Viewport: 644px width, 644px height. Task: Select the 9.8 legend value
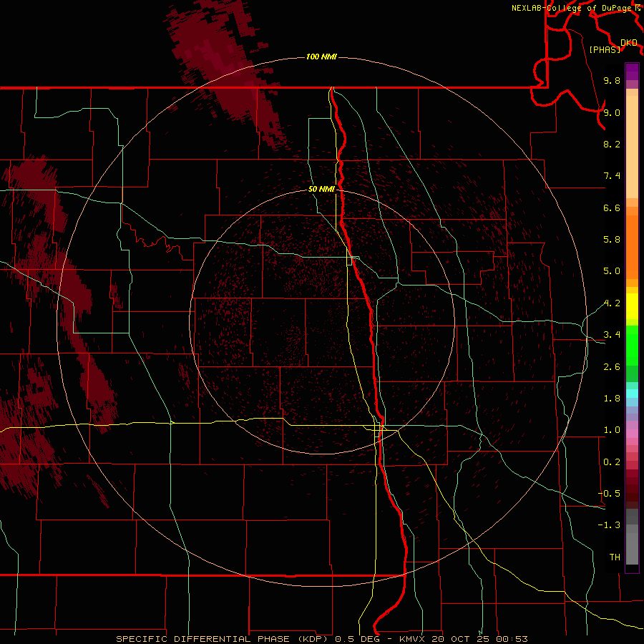point(612,80)
